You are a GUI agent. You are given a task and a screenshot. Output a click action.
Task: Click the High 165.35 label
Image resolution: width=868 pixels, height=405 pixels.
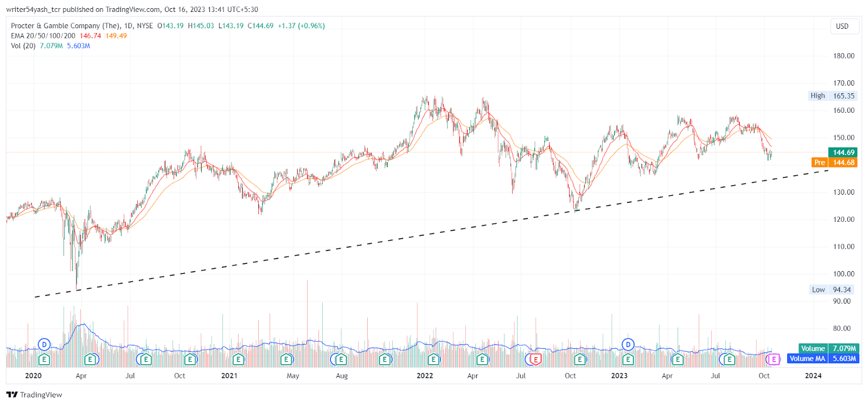(832, 95)
